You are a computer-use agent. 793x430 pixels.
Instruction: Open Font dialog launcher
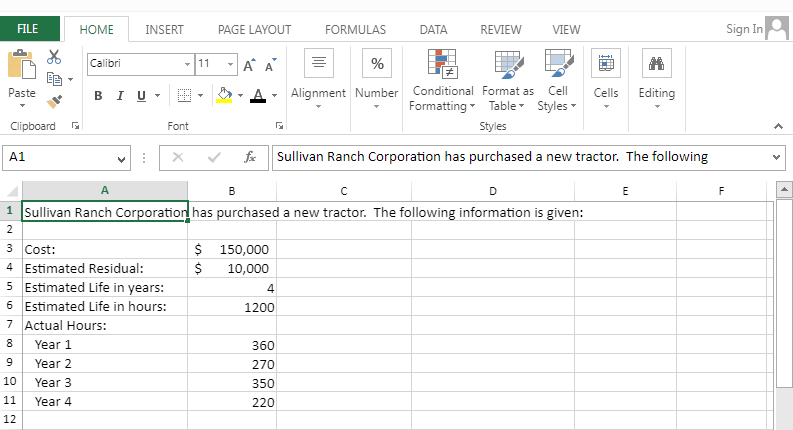(x=279, y=126)
